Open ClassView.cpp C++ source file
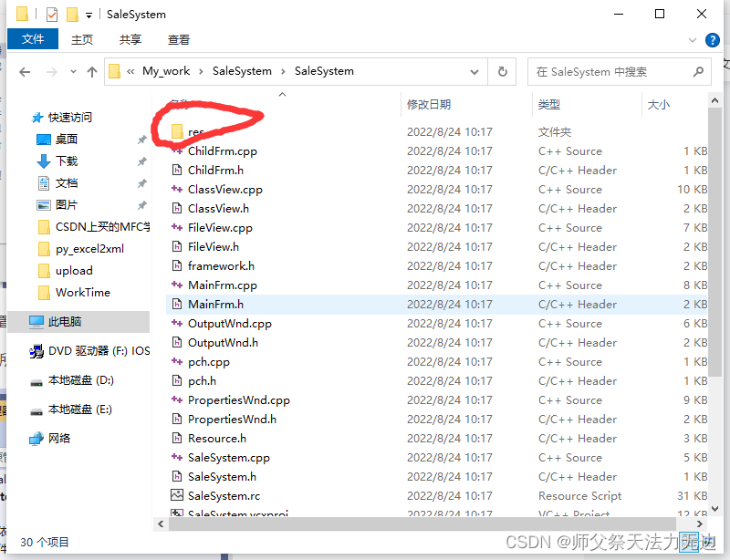The height and width of the screenshot is (560, 730). (x=224, y=189)
